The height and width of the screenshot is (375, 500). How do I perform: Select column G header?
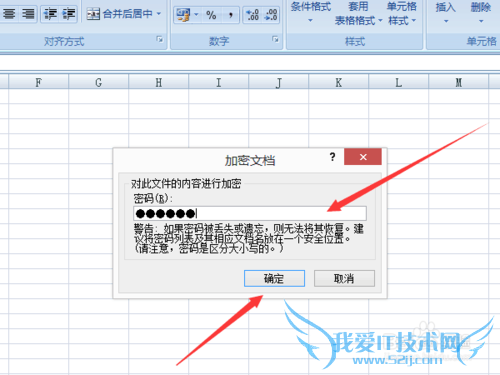tap(98, 82)
